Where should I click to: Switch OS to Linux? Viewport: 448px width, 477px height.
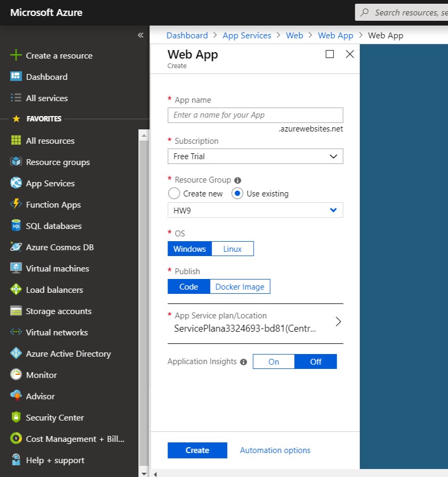coord(233,249)
